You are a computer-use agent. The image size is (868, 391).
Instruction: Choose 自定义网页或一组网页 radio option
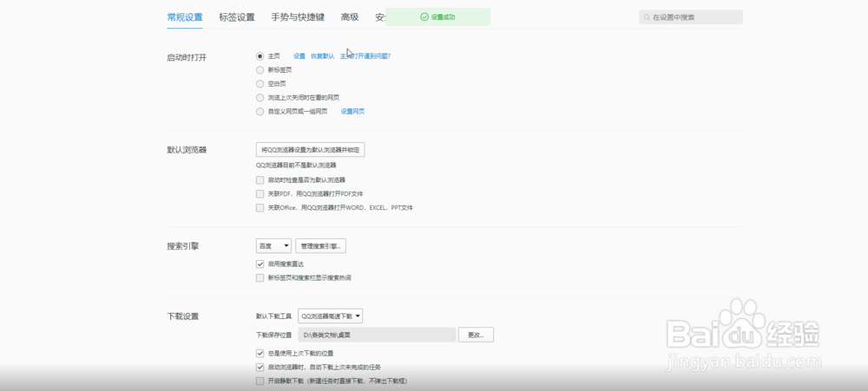[260, 111]
